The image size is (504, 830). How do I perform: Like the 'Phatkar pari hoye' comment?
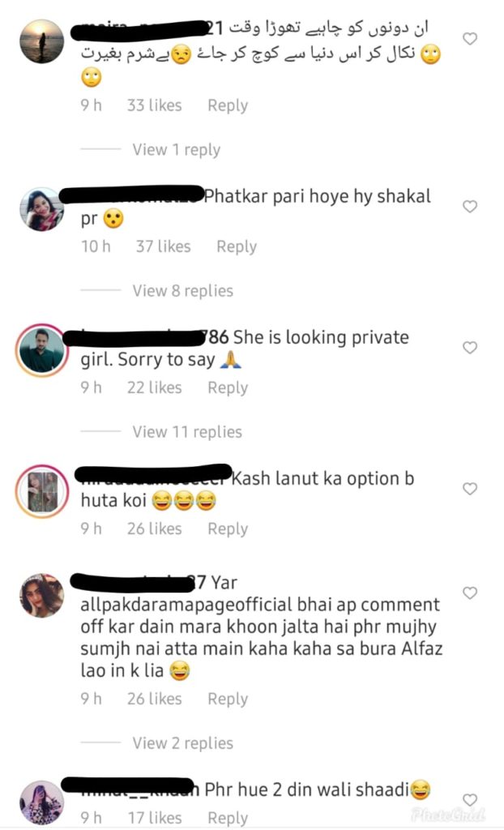(x=470, y=206)
